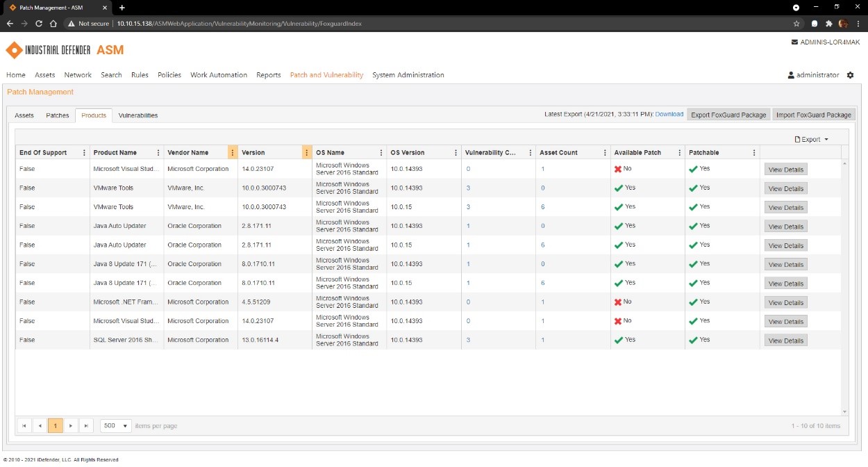Open Vulnerability Count column menu
This screenshot has height=467, width=868.
point(531,153)
